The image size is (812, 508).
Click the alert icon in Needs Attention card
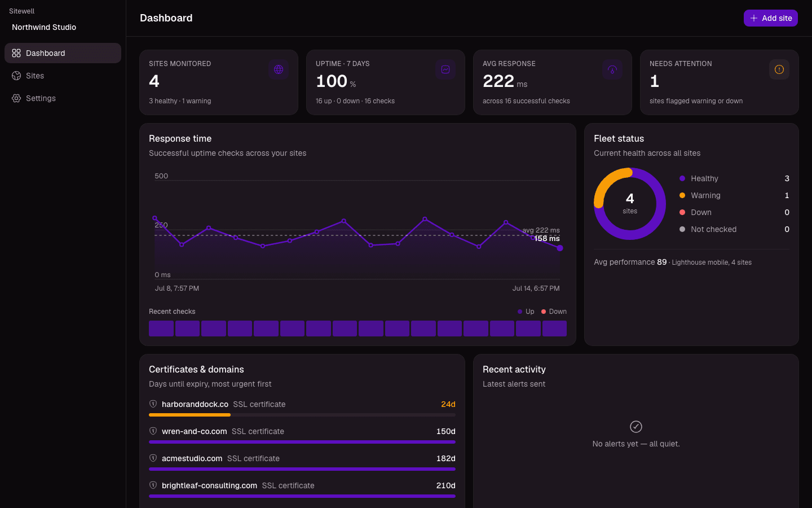click(x=779, y=69)
